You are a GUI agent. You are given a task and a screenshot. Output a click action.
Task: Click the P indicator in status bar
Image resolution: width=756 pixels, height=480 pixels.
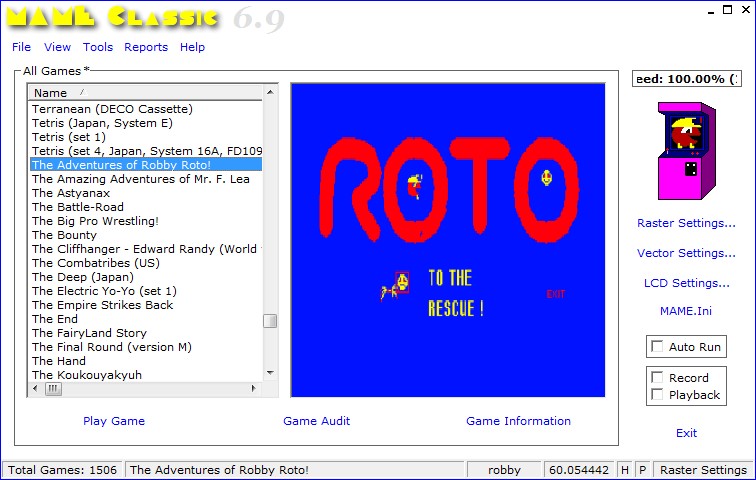coord(641,470)
